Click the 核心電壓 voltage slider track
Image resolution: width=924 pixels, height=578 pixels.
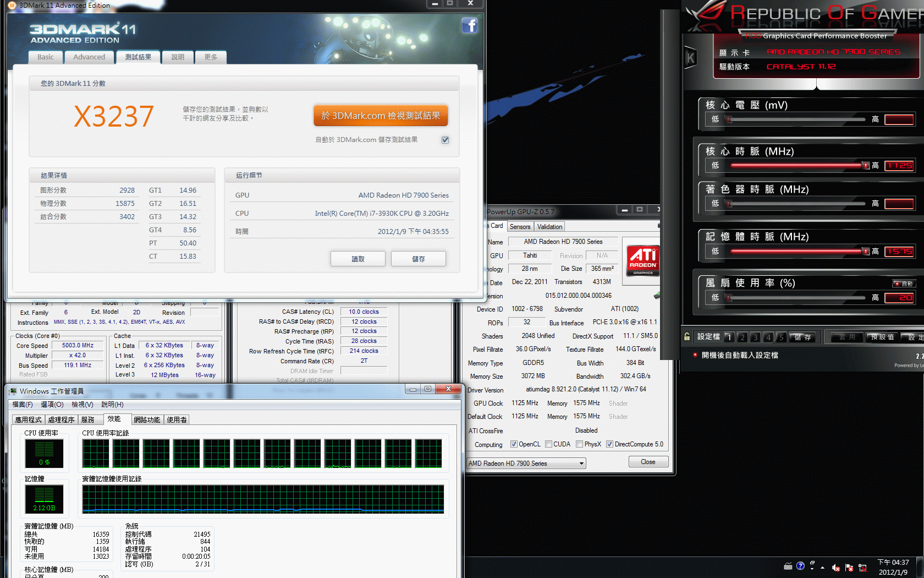(x=796, y=119)
